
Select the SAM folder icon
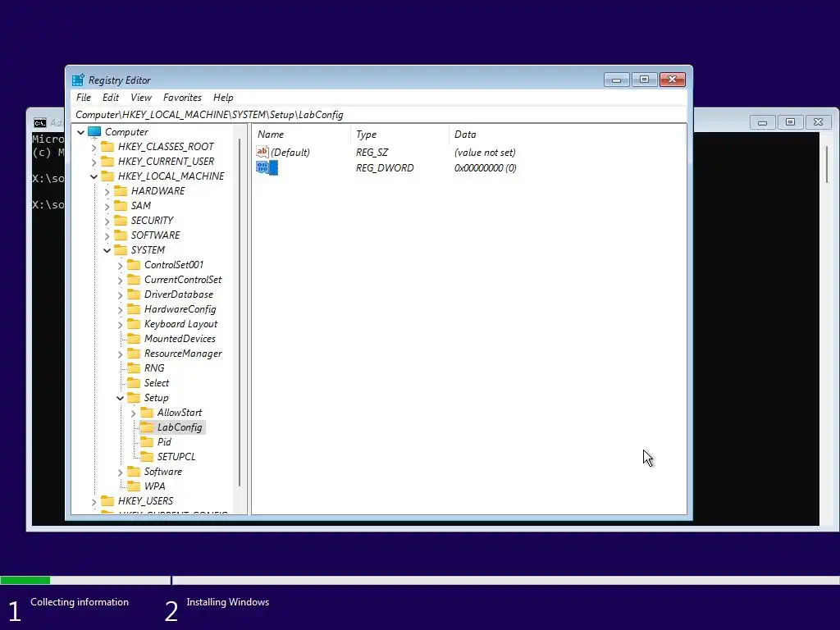[121, 206]
